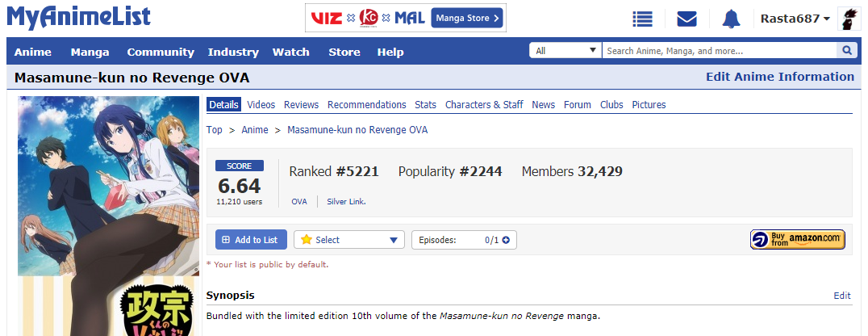Open the Store menu
The image size is (868, 336).
344,52
